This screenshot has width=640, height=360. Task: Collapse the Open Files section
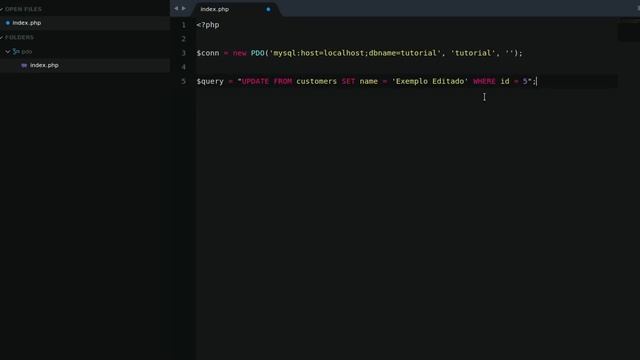pyautogui.click(x=2, y=9)
